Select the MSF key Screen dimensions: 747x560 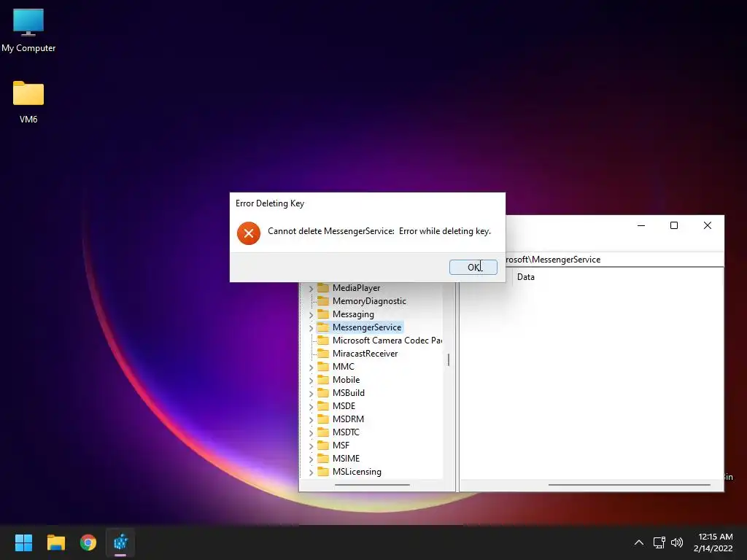click(341, 446)
